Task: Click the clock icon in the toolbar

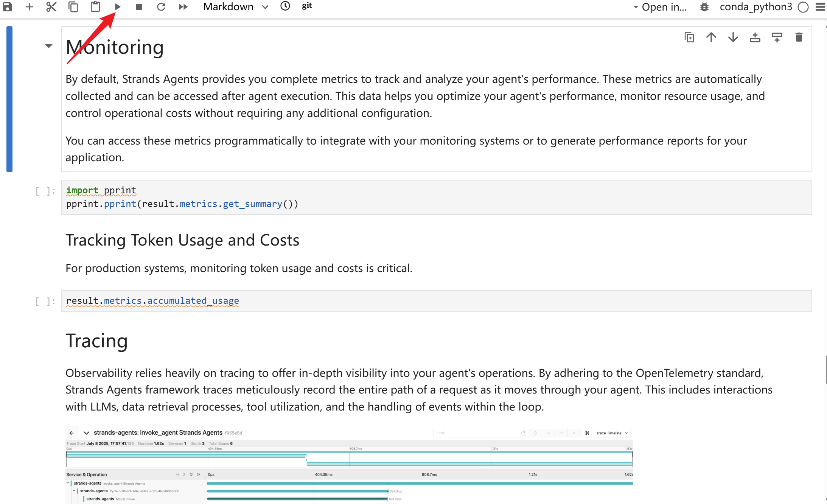Action: [x=285, y=6]
